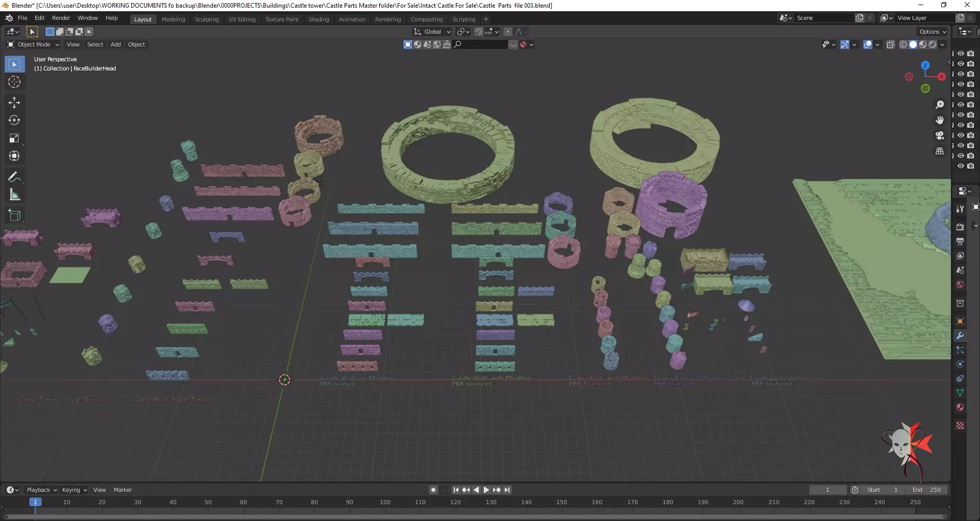Play the animation forward
The width and height of the screenshot is (980, 521).
click(486, 490)
